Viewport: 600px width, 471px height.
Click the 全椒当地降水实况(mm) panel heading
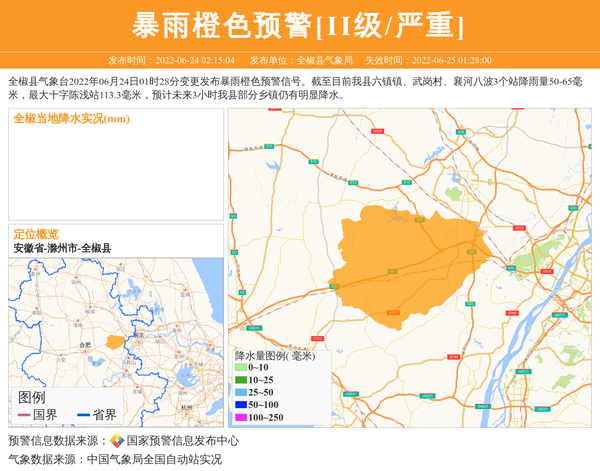pyautogui.click(x=71, y=119)
